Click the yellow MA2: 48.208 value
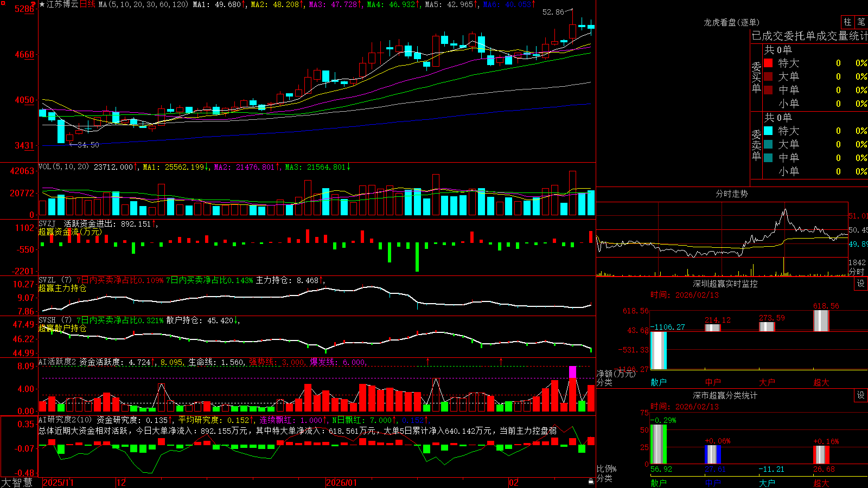This screenshot has width=868, height=488. point(275,4)
